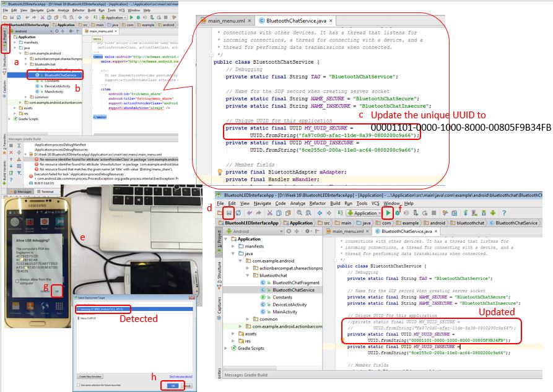553x392 pixels.
Task: Click green Android icon at toolbar end, larger window
Action: click(493, 213)
